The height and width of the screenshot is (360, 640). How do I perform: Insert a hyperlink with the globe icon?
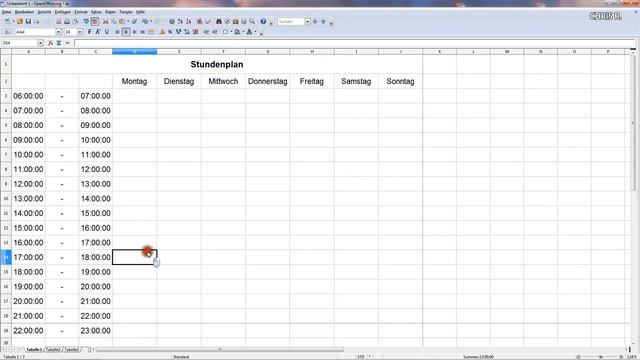[172, 21]
